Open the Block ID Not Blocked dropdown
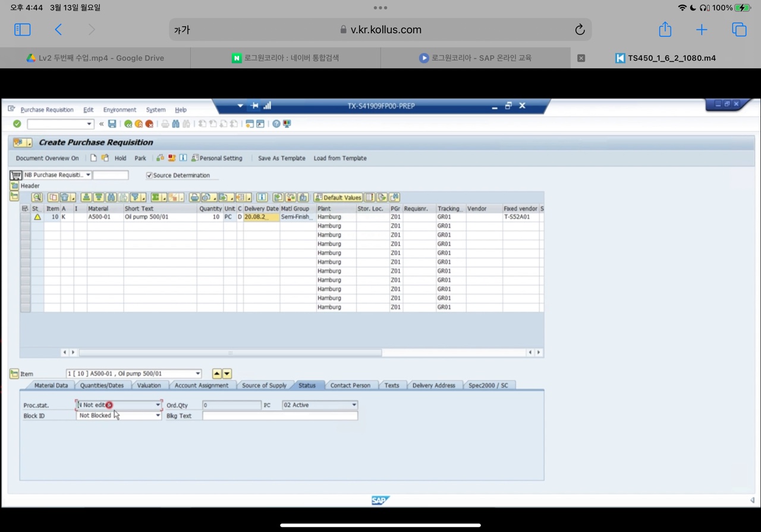The height and width of the screenshot is (532, 761). coord(158,415)
